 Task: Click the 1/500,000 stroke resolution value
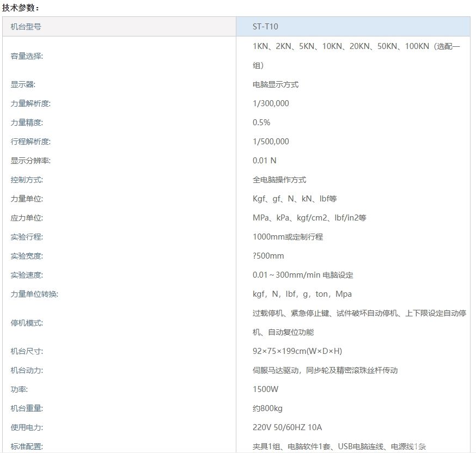(x=271, y=142)
